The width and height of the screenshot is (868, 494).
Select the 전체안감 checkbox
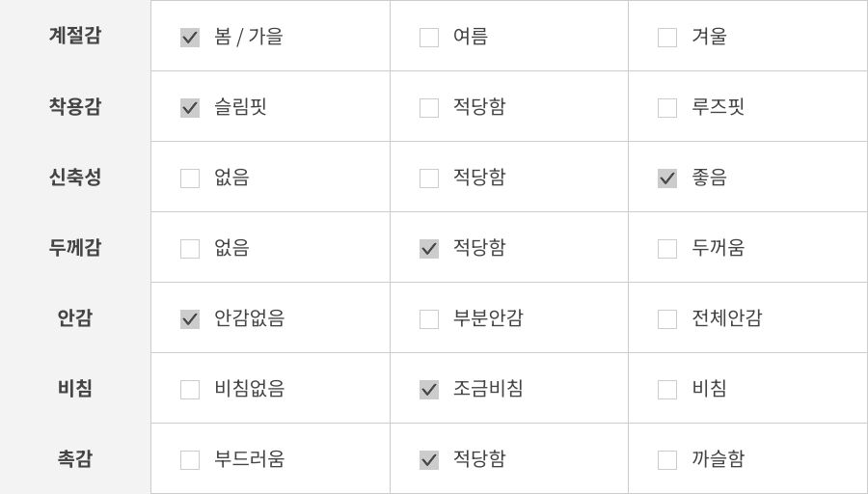(x=667, y=319)
